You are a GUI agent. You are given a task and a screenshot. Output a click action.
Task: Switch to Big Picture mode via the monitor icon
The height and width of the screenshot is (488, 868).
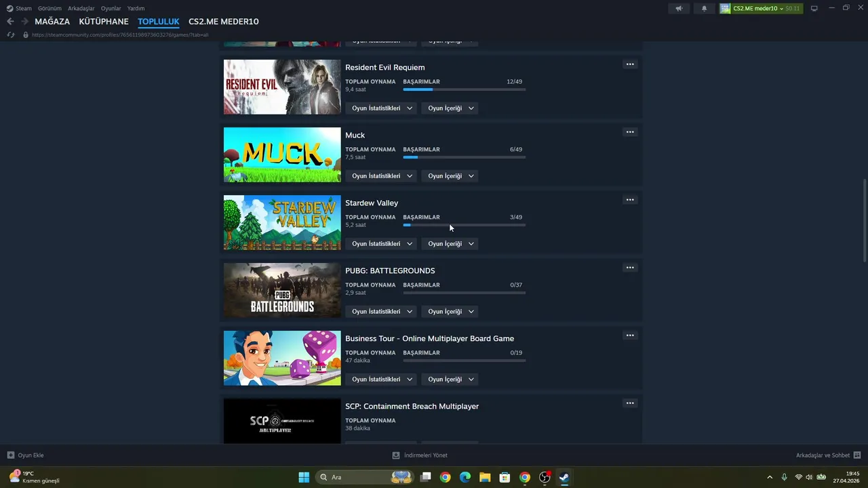(x=814, y=8)
